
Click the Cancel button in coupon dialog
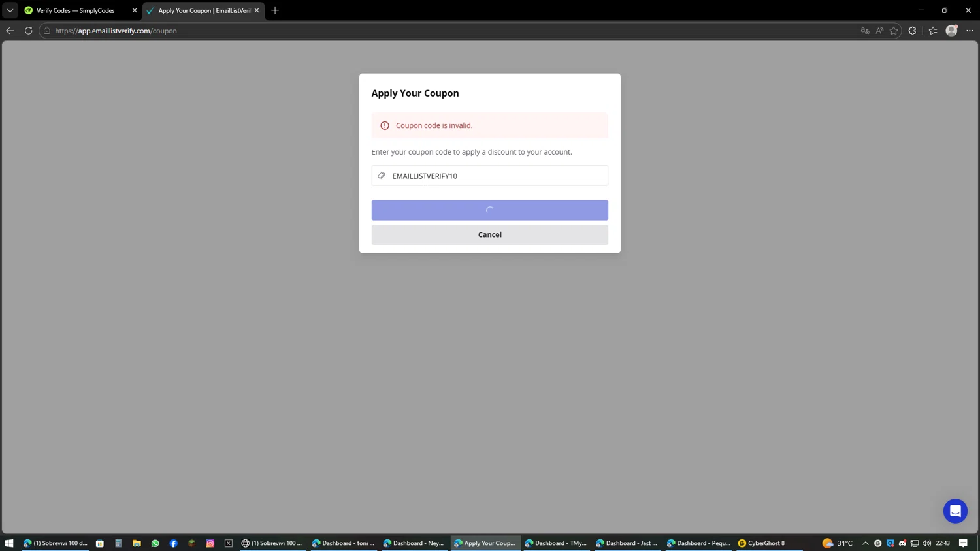pyautogui.click(x=489, y=234)
